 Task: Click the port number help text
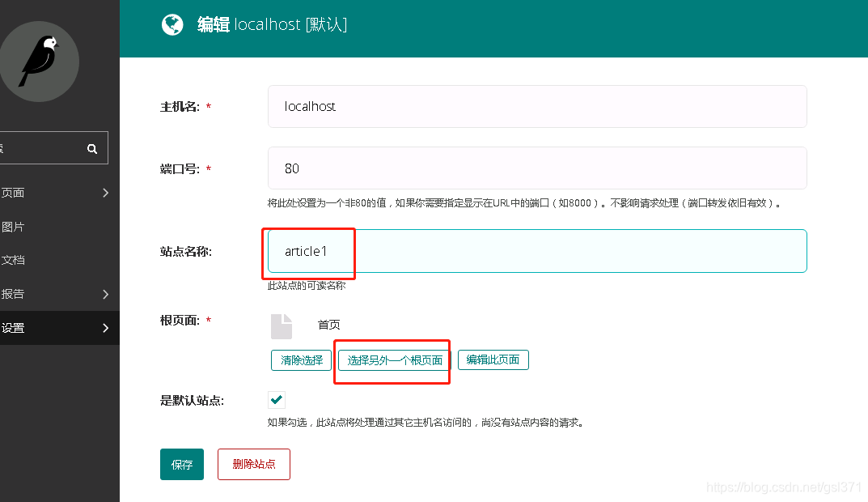(524, 203)
